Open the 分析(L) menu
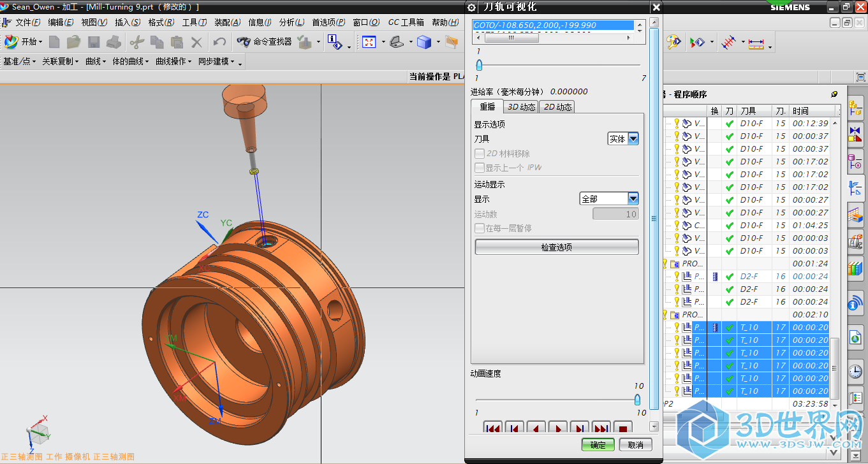The height and width of the screenshot is (464, 868). click(291, 22)
